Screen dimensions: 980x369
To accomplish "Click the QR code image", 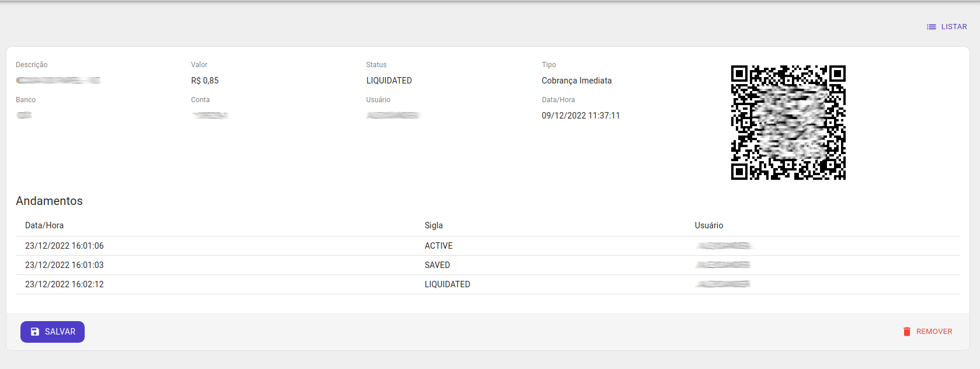I will click(788, 123).
